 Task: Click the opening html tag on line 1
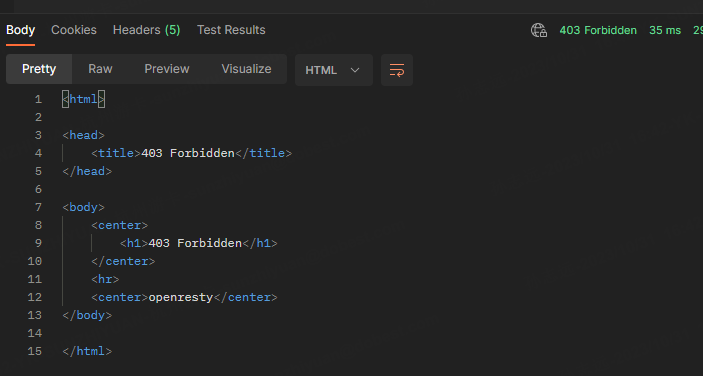(83, 99)
